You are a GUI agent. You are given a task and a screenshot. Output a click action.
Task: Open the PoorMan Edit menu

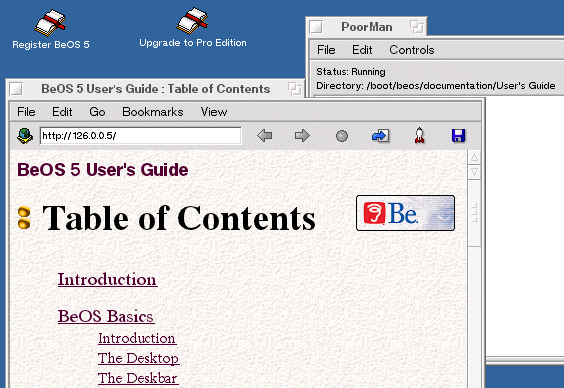[362, 50]
